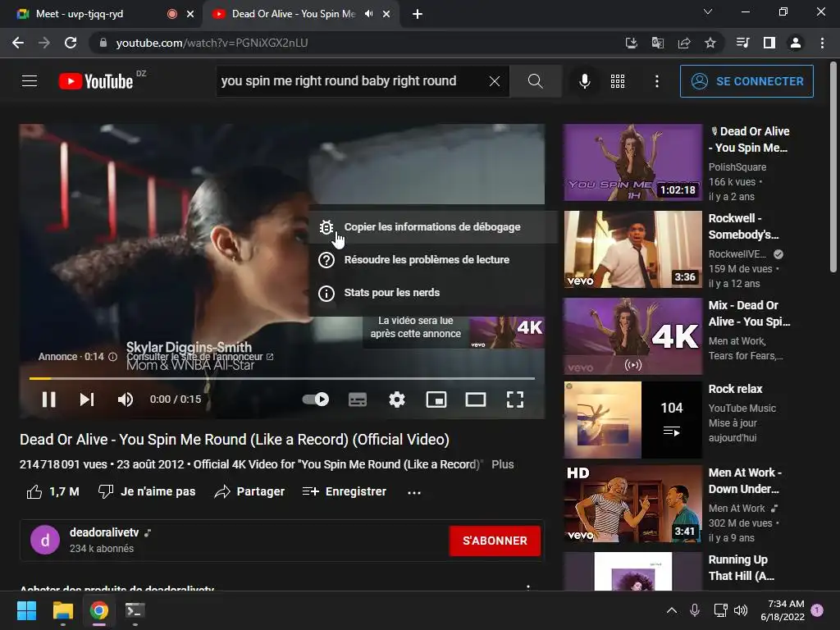Open terminal app in taskbar

coord(135,610)
